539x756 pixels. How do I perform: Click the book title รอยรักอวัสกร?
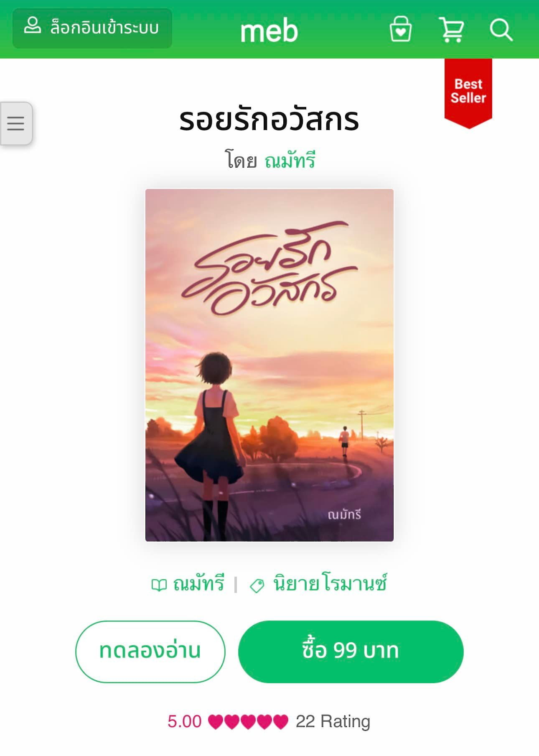pyautogui.click(x=269, y=120)
